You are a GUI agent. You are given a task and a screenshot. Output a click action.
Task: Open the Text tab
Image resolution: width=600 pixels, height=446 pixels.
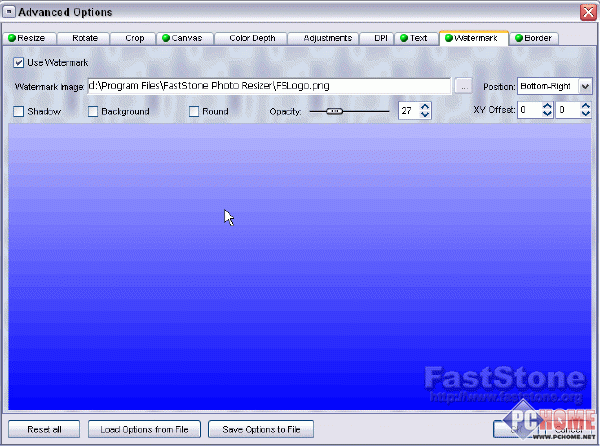tap(417, 38)
